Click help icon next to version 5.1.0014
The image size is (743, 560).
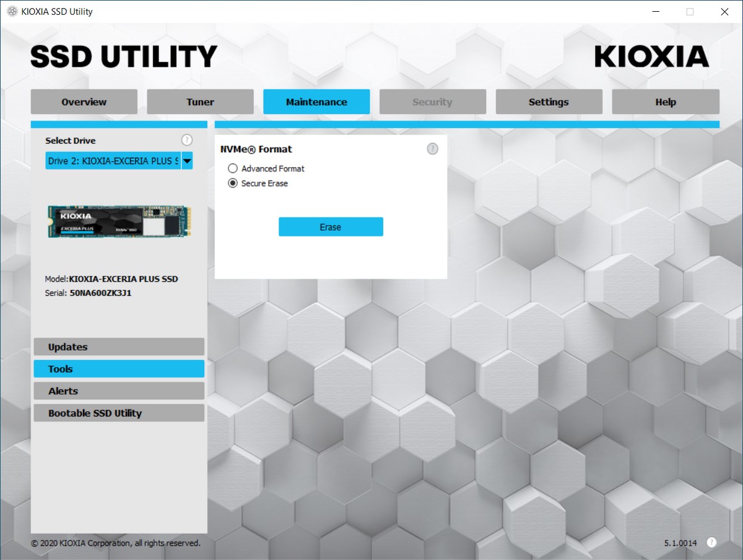(x=711, y=543)
